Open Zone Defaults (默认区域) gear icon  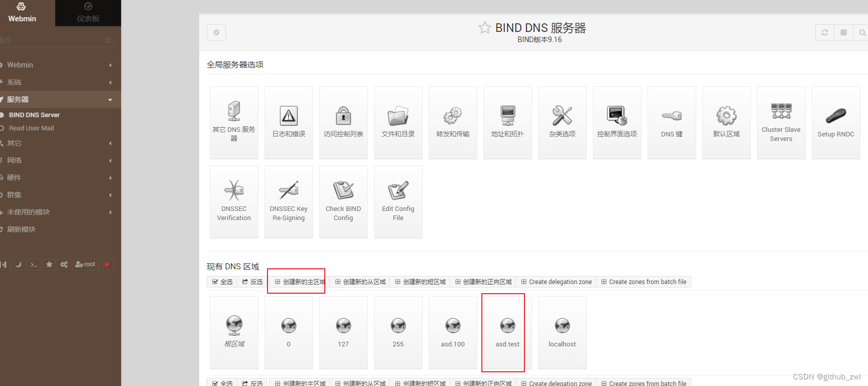[x=727, y=122]
